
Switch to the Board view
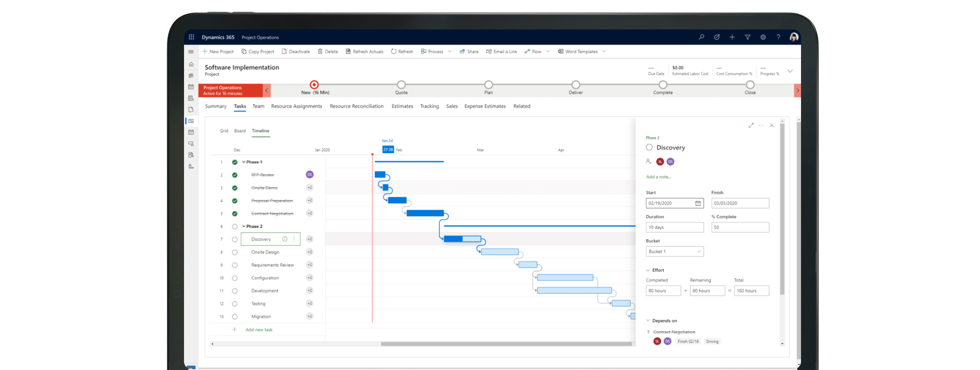pyautogui.click(x=240, y=131)
